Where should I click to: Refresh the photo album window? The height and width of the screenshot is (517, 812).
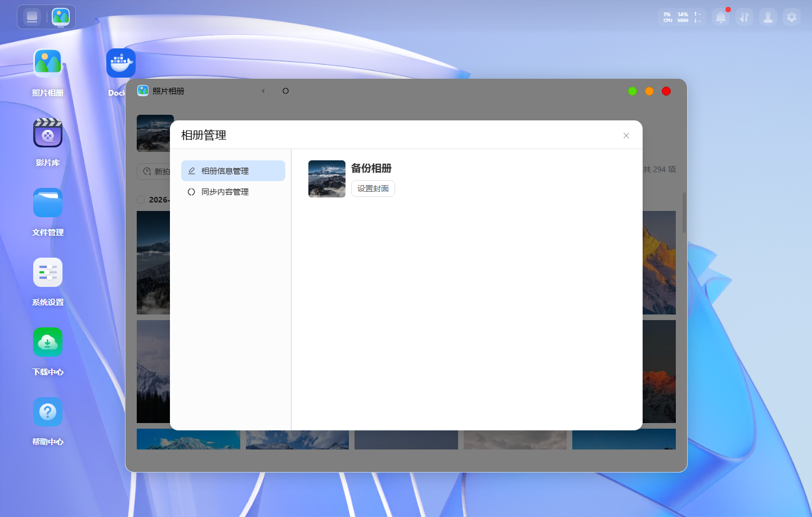click(286, 91)
